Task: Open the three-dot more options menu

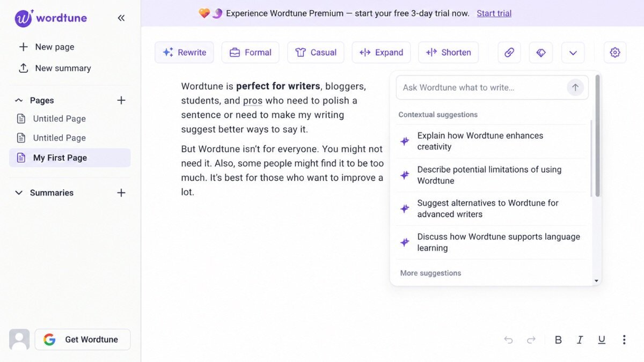Action: pos(624,340)
